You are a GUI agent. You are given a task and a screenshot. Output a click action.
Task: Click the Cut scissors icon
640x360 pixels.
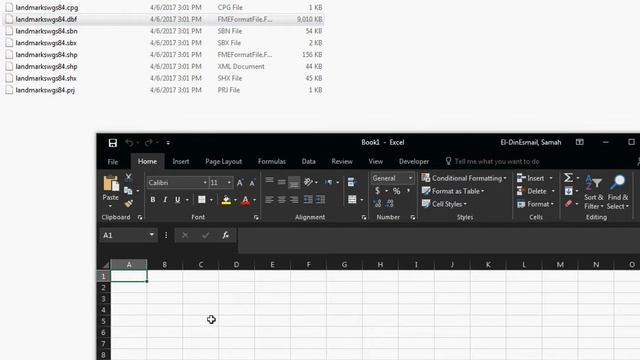point(128,177)
